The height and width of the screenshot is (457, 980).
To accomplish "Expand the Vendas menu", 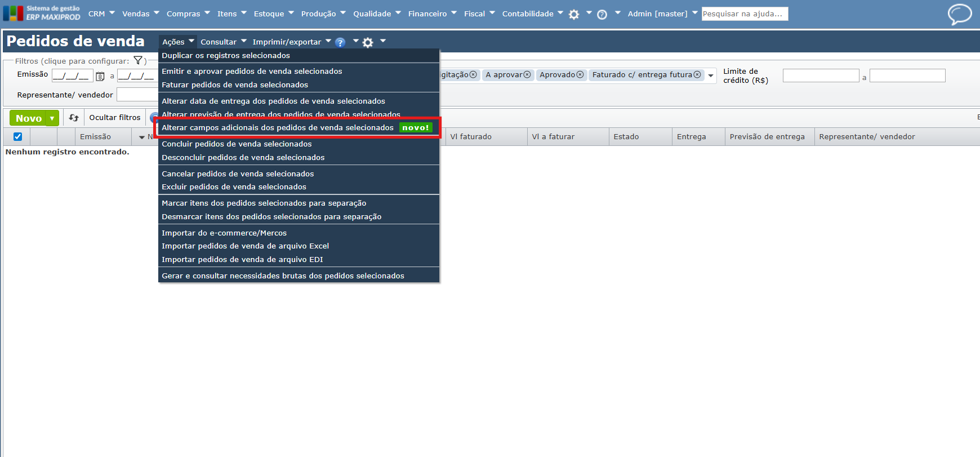I will click(141, 14).
